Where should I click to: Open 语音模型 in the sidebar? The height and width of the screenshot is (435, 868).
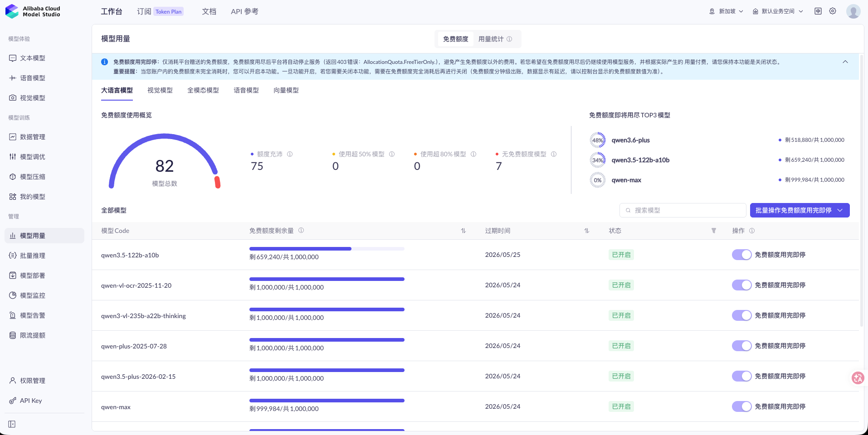coord(44,78)
